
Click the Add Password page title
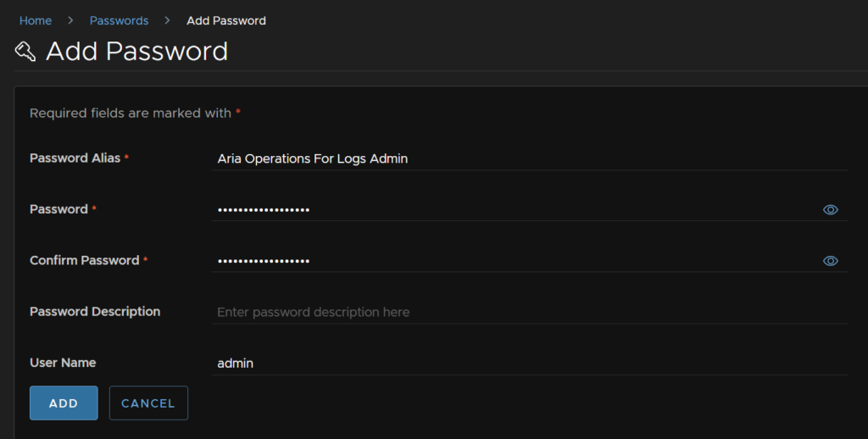click(136, 52)
